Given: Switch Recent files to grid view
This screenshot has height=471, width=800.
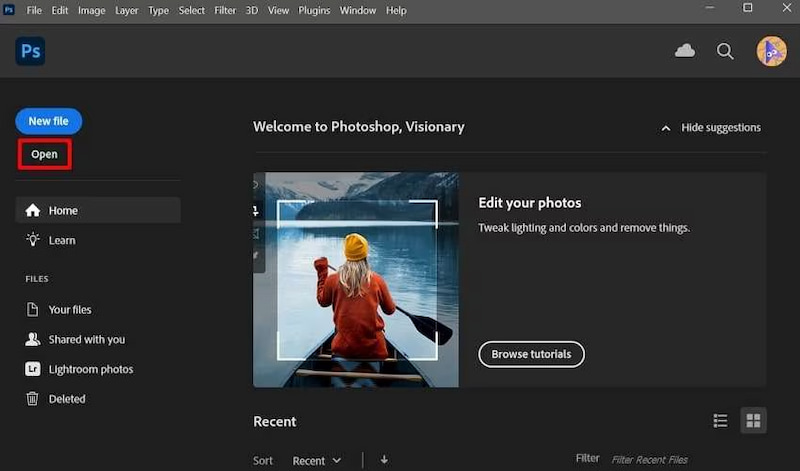Looking at the screenshot, I should (x=753, y=421).
